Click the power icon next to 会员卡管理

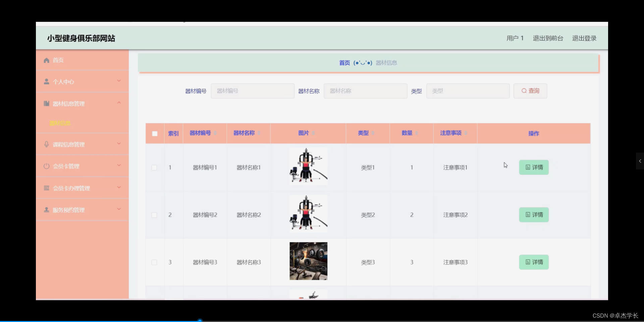[x=46, y=166]
